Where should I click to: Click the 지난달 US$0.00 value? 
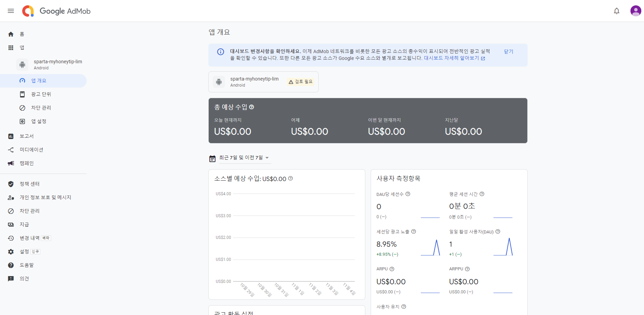click(x=463, y=132)
